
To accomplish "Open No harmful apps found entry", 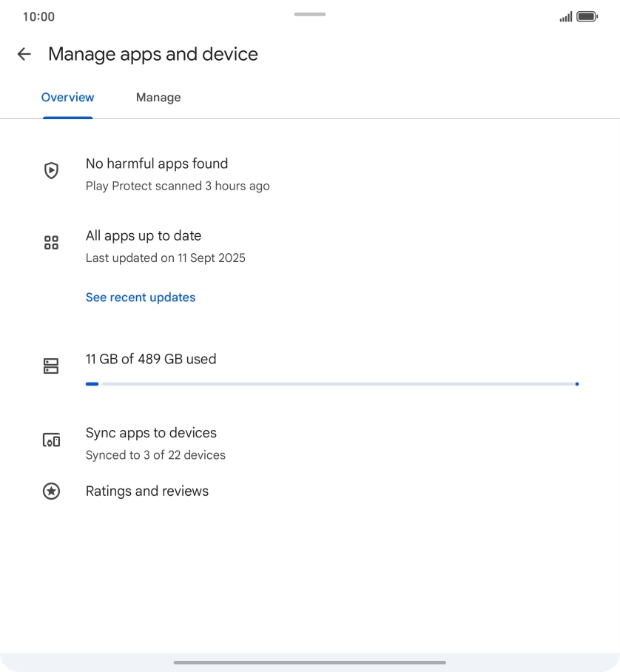I will tap(157, 164).
